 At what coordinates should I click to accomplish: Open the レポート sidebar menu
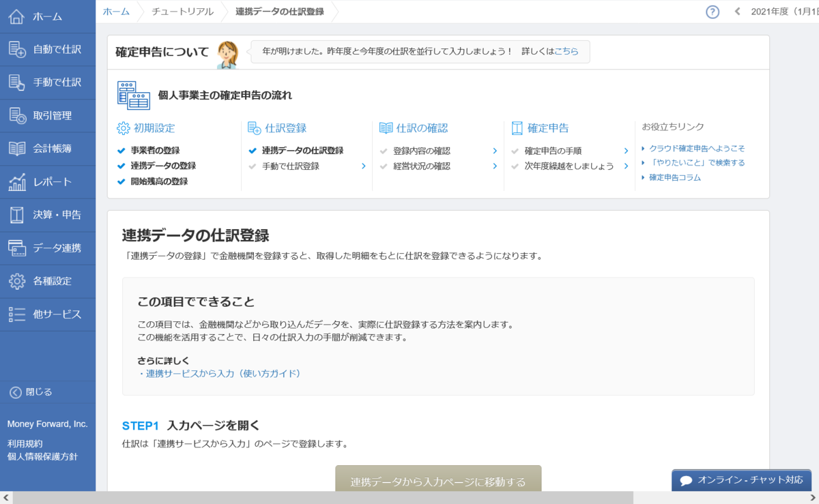coord(48,182)
